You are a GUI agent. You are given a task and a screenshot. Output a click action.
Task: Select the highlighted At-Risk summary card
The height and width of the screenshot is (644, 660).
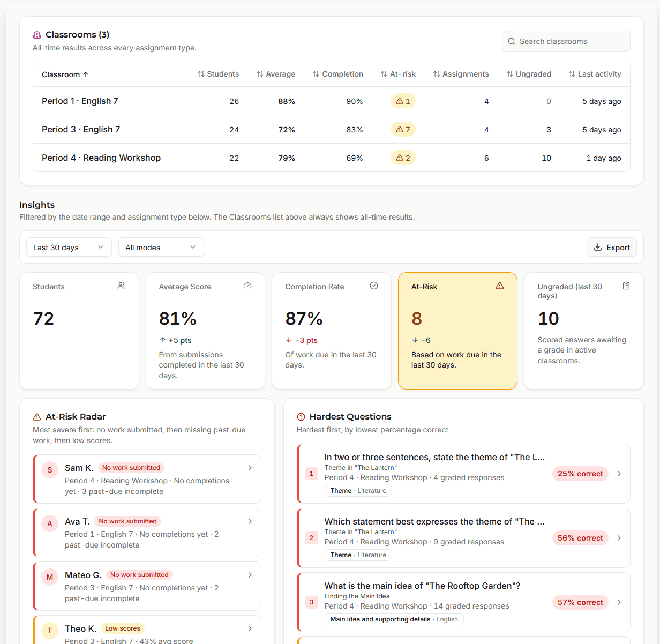click(457, 331)
